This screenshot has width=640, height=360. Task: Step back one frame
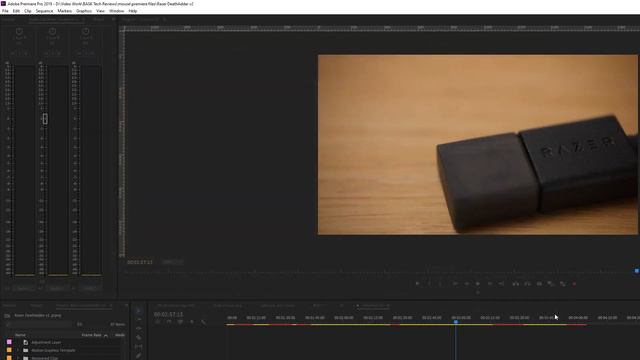(x=467, y=284)
